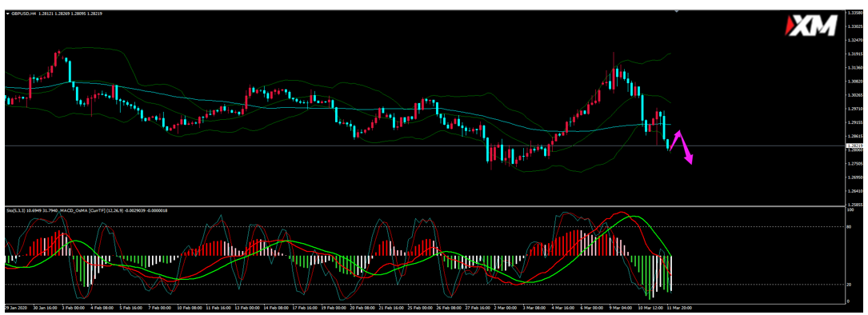Click the 100 level on indicator scale
The height and width of the screenshot is (315, 868).
(x=850, y=209)
